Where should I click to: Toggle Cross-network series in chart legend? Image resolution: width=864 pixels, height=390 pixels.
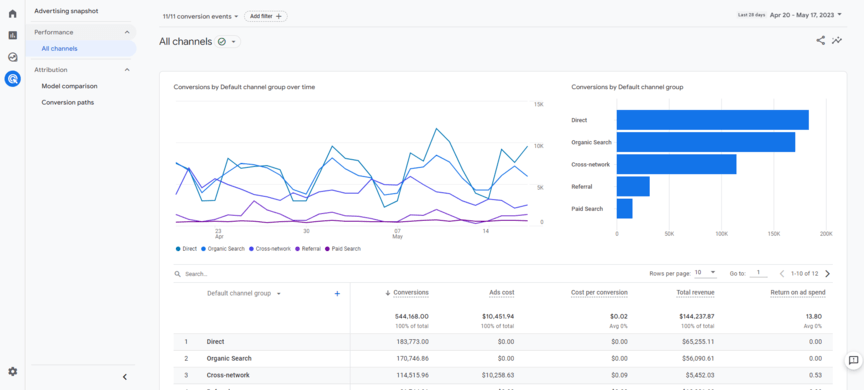[270, 249]
